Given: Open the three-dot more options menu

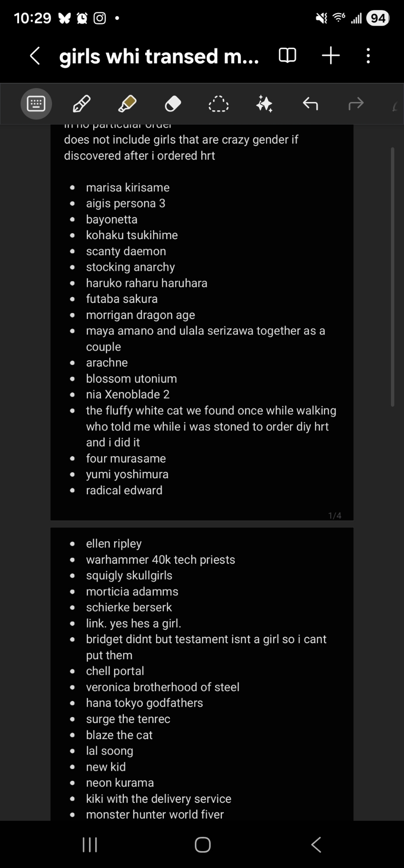Looking at the screenshot, I should (368, 56).
